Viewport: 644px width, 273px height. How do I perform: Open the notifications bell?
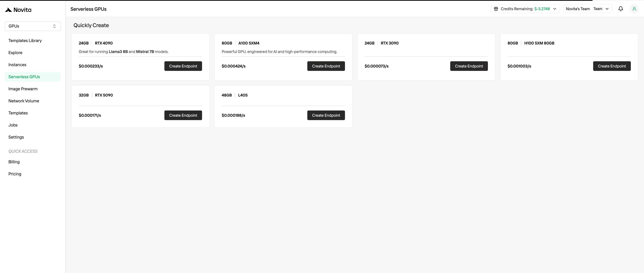621,9
